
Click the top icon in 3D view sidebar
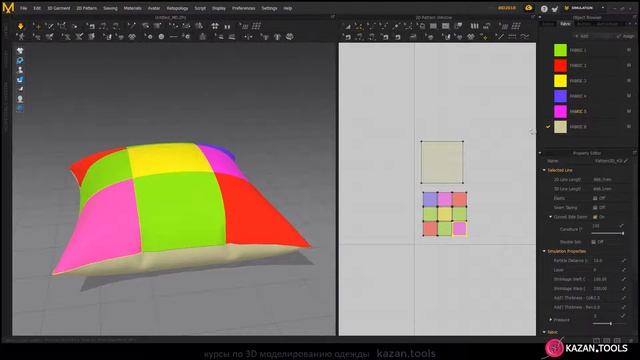tap(20, 51)
